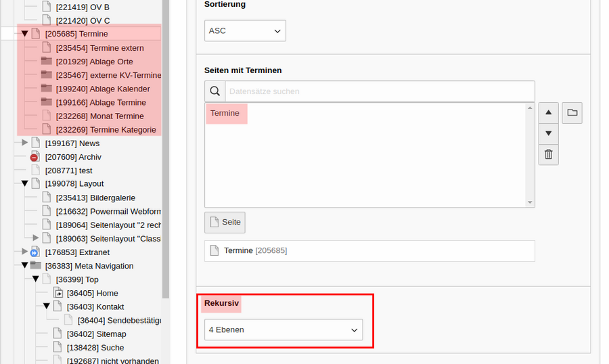Click the page tree vertical scrollbar
The height and width of the screenshot is (364, 609).
coord(166,149)
